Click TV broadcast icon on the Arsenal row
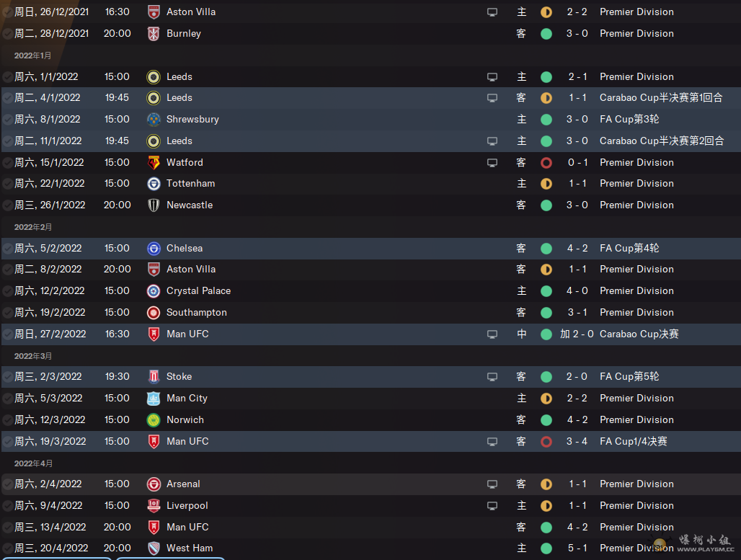The image size is (741, 560). (492, 484)
